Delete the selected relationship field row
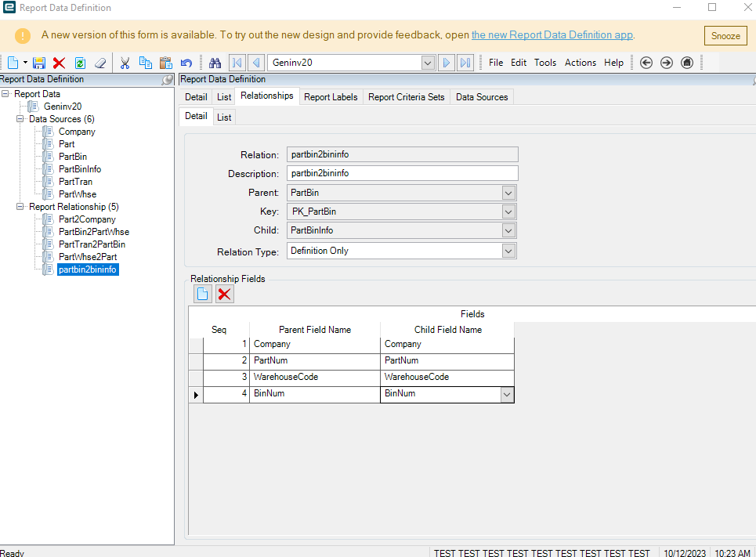The height and width of the screenshot is (557, 756). coord(225,294)
